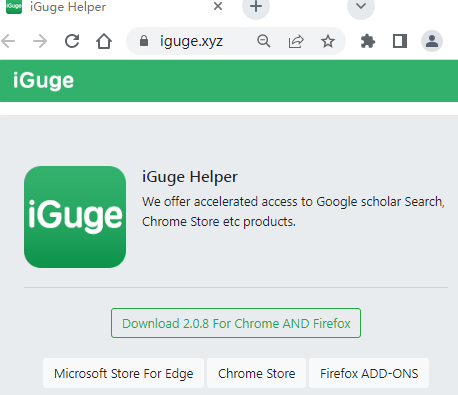Share this page using share icon

(x=296, y=41)
